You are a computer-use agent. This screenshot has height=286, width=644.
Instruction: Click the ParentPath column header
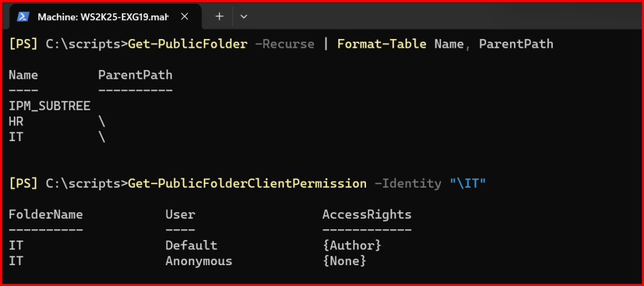click(x=135, y=75)
